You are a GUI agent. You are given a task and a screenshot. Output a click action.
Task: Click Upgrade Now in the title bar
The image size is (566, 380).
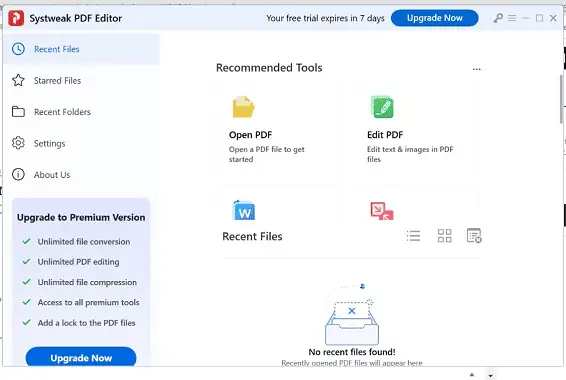coord(435,18)
